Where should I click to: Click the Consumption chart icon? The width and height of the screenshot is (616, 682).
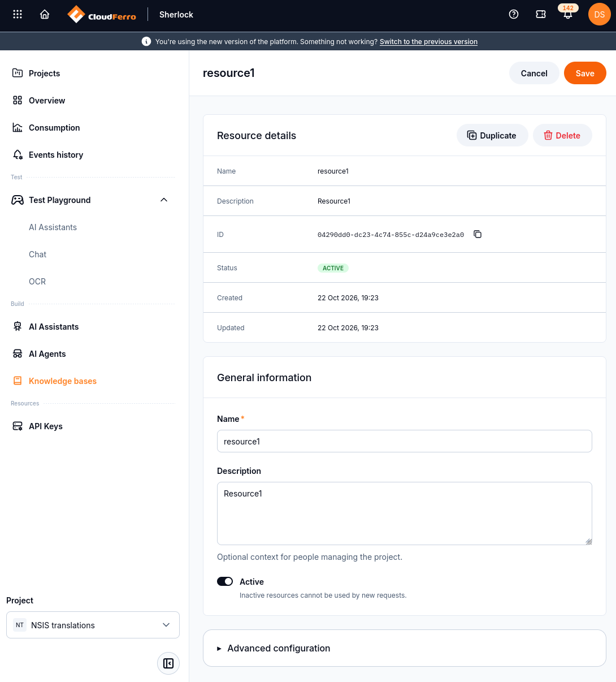click(18, 127)
